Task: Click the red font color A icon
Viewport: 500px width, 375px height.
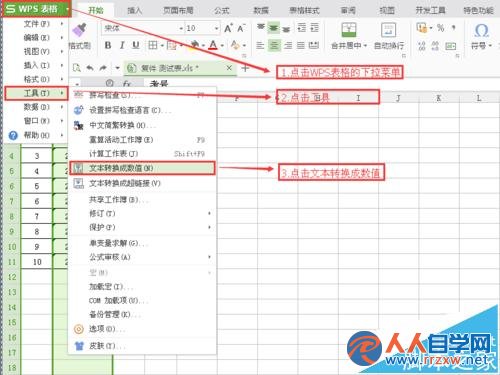Action: [213, 45]
